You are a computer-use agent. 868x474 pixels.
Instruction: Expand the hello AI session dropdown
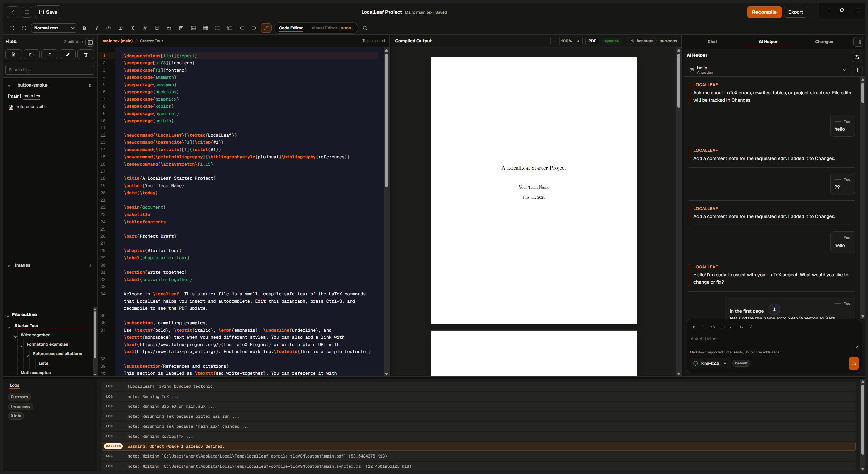pos(845,70)
